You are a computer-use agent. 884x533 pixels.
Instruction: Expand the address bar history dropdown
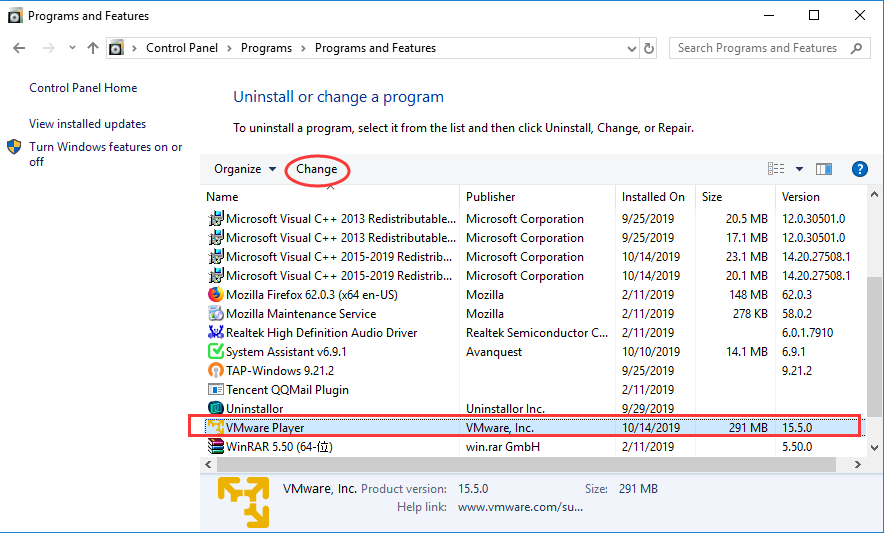coord(632,49)
